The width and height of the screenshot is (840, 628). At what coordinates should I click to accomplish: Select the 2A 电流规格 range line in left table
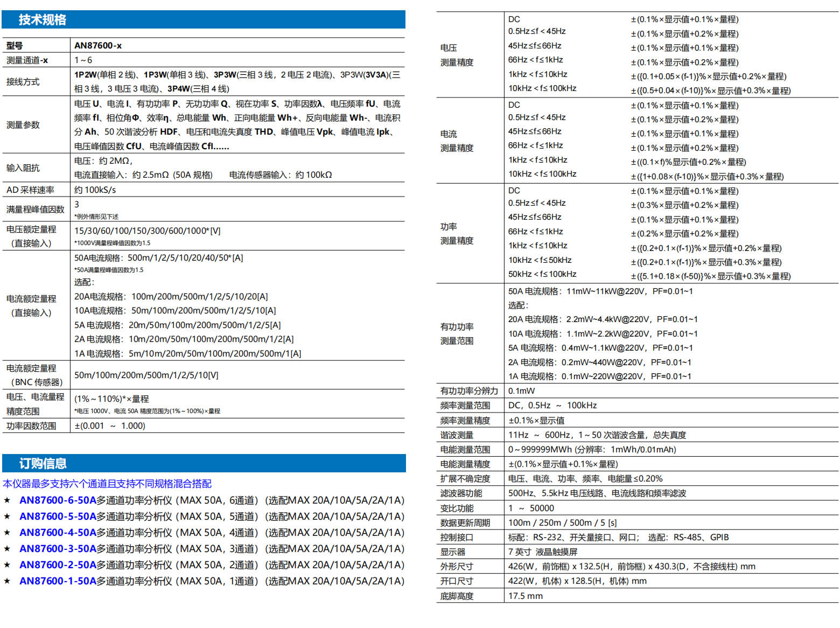tap(184, 339)
